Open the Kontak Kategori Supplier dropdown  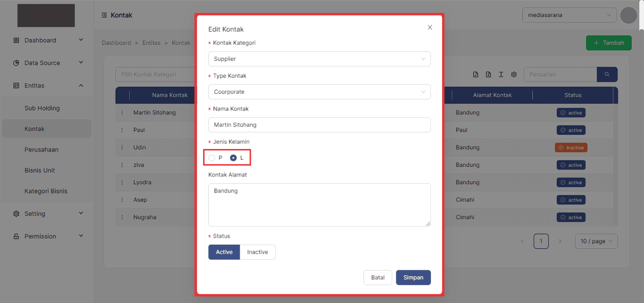tap(319, 59)
